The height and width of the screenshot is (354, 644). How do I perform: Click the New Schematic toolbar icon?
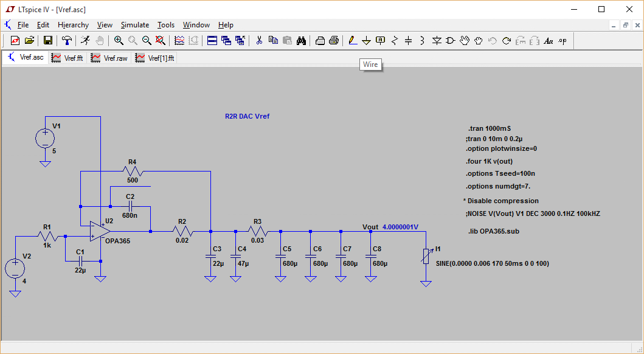coord(15,41)
